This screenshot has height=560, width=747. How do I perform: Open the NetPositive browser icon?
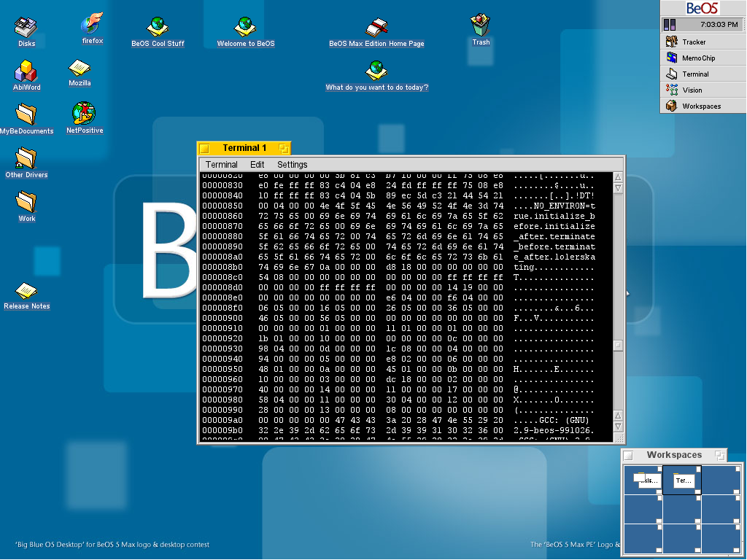point(85,114)
